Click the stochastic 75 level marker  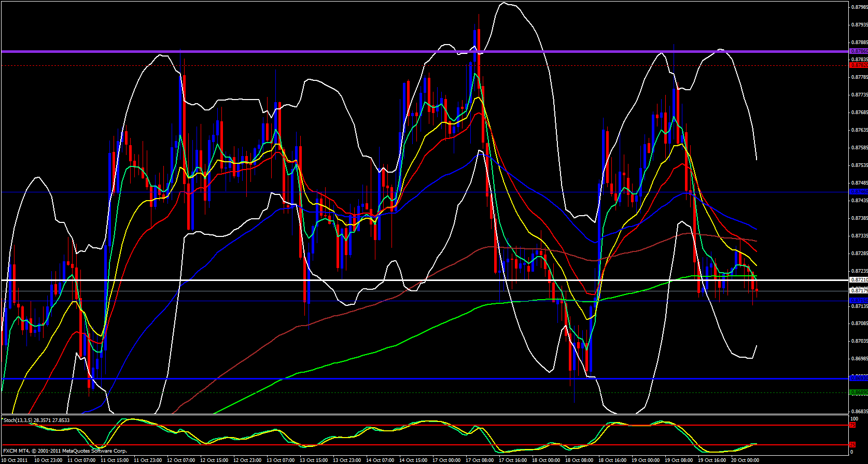coord(852,425)
